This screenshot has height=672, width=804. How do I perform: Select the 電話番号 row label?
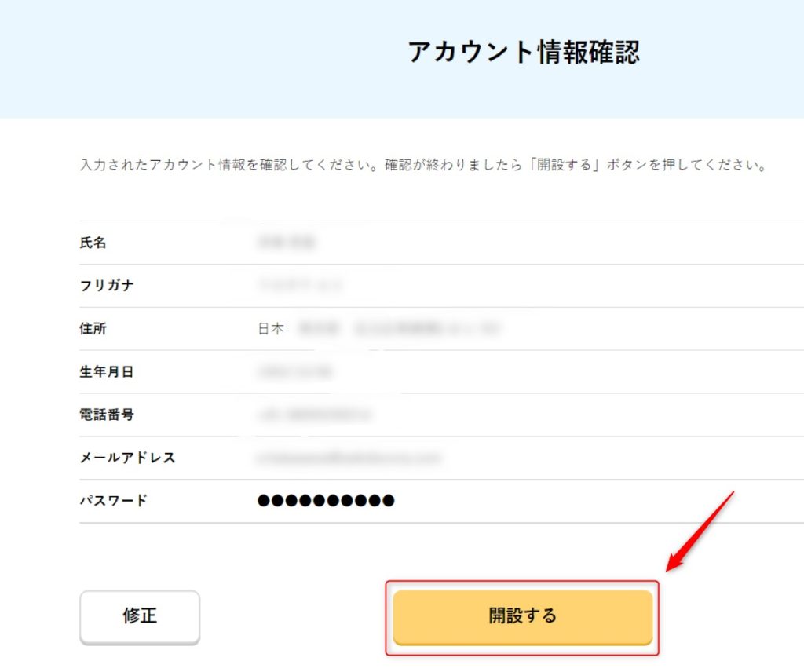[x=107, y=415]
